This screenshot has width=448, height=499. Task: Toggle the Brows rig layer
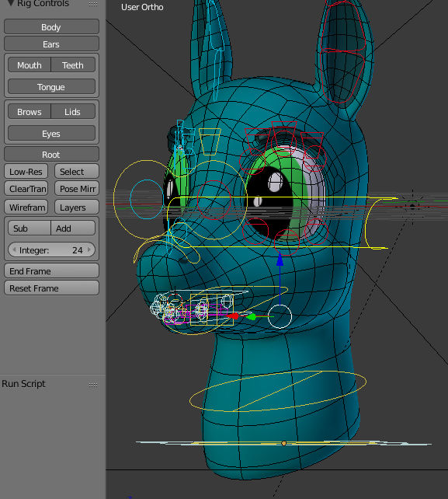click(30, 112)
